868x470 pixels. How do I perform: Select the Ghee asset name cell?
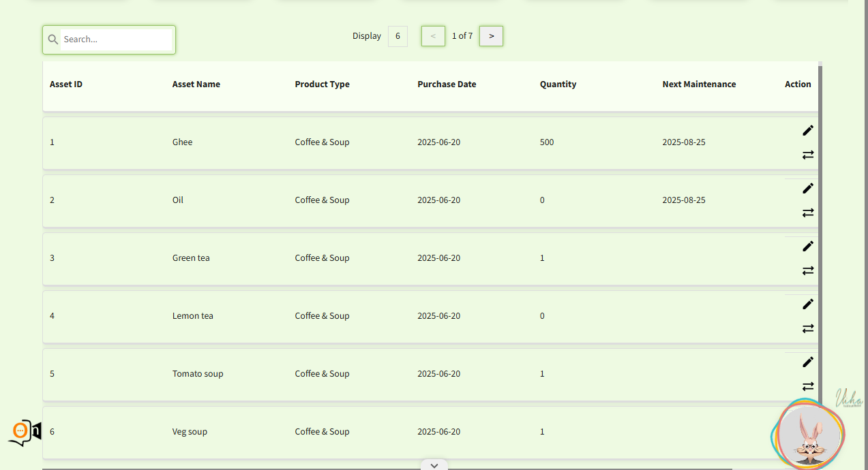[183, 142]
